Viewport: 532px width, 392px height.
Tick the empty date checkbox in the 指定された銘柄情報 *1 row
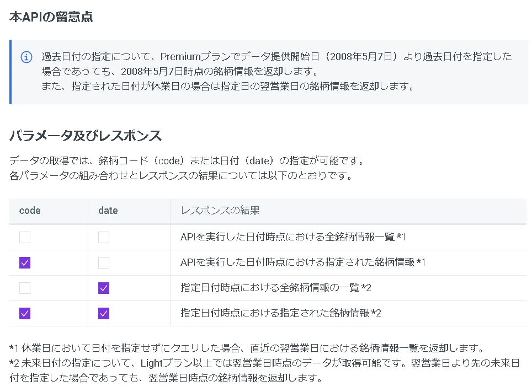pos(104,262)
